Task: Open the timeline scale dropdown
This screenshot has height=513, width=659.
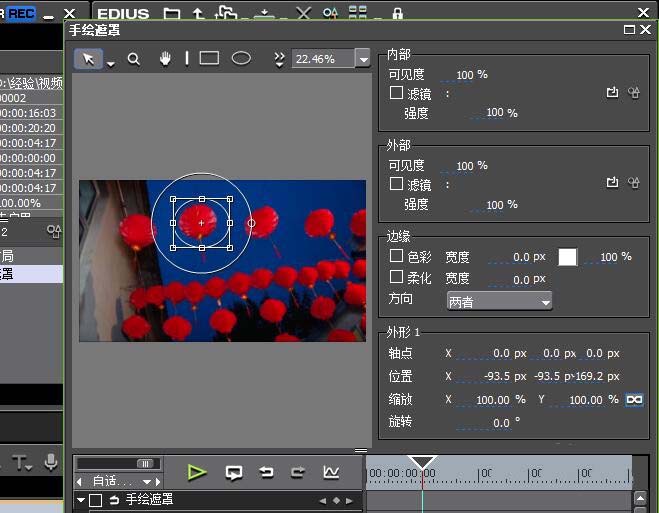Action: pyautogui.click(x=147, y=481)
